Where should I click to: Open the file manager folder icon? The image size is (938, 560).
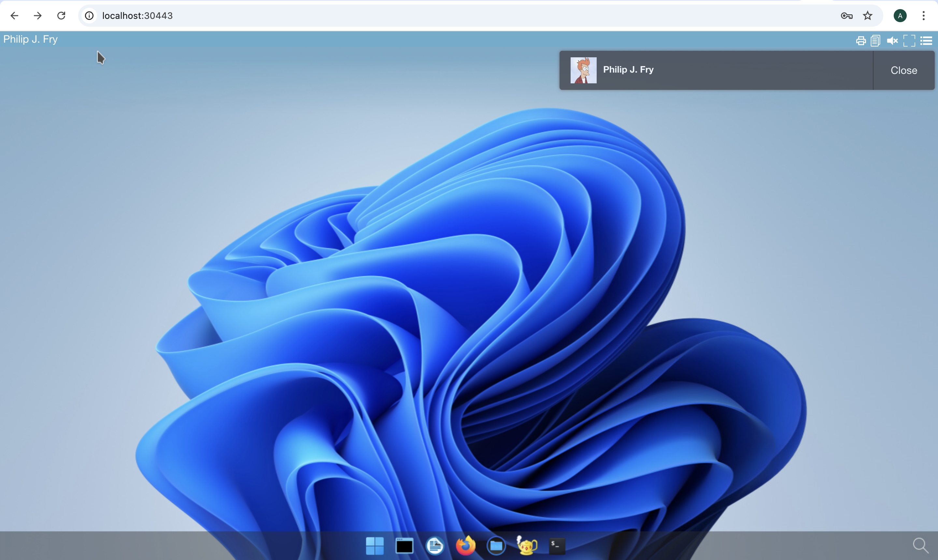pos(496,546)
